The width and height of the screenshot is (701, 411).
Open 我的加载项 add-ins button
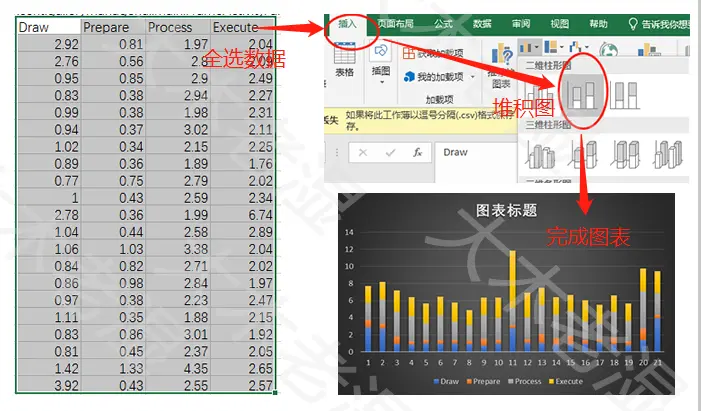click(x=439, y=77)
